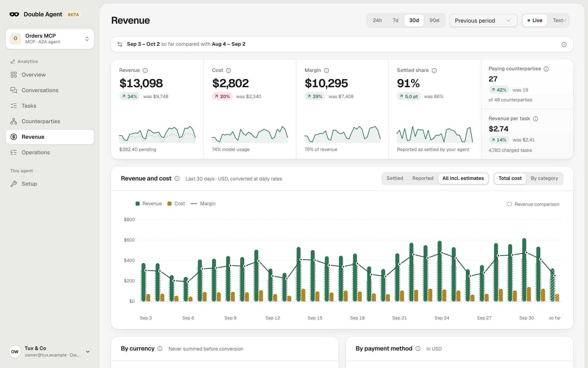
Task: Open the Previous period dropdown
Action: click(x=483, y=21)
